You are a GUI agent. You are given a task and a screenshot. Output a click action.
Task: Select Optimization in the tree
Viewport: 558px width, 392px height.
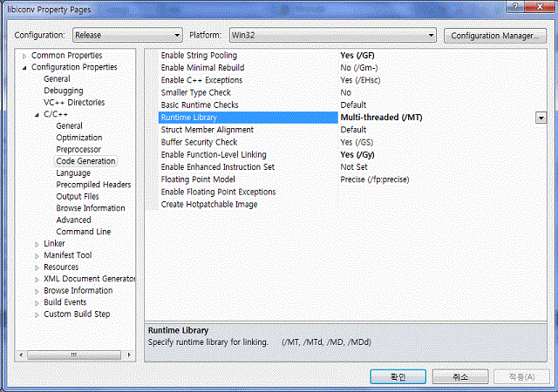[x=79, y=138]
